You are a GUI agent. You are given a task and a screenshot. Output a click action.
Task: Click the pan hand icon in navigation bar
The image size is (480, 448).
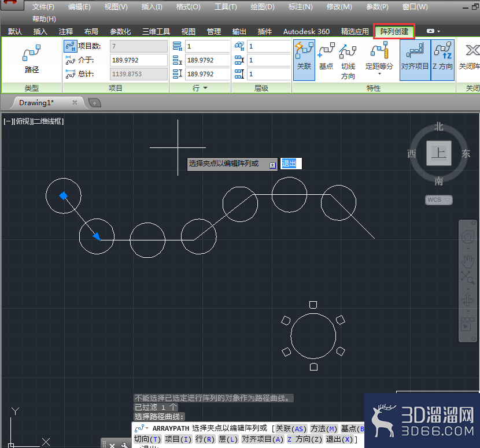click(467, 262)
